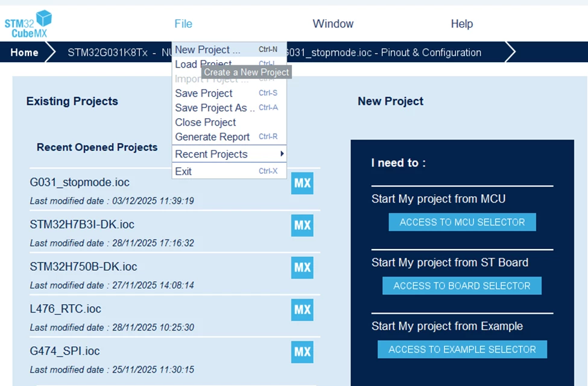Open L476_RTC.ioc via its MX icon
Screen dimensions: 588x386
coord(302,309)
